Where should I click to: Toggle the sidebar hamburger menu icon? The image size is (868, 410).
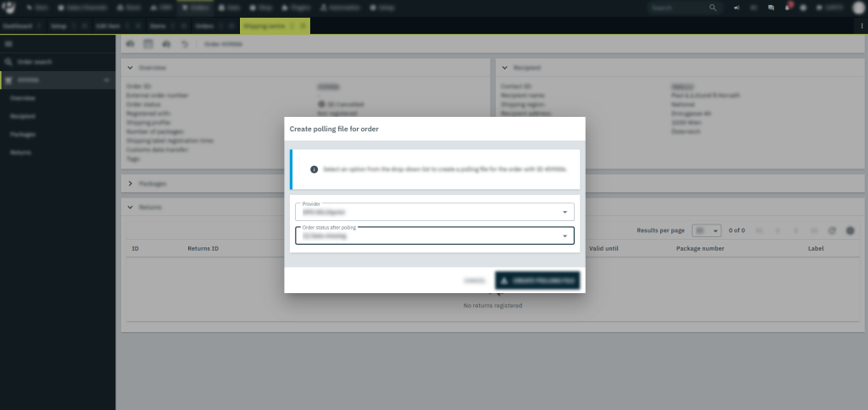click(x=8, y=43)
